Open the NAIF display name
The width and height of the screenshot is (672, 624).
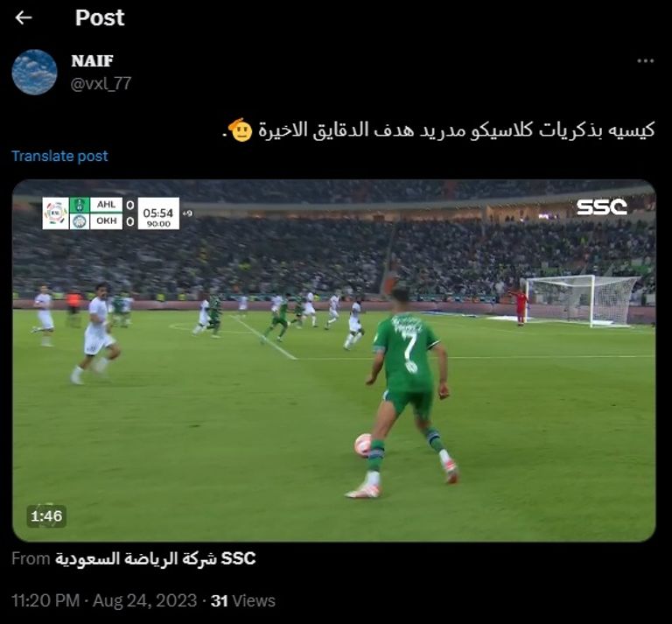(92, 61)
